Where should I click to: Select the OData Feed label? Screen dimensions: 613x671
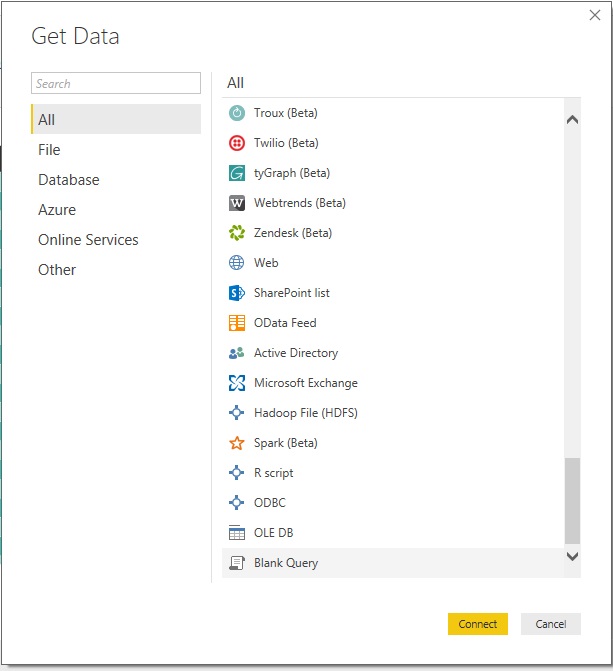pyautogui.click(x=285, y=323)
